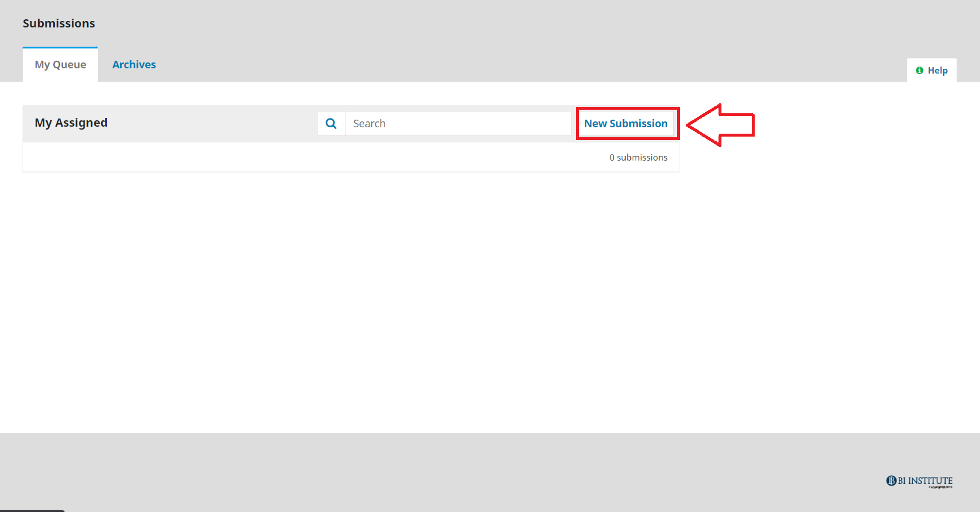The width and height of the screenshot is (980, 512).
Task: Start a New Submission
Action: point(626,124)
